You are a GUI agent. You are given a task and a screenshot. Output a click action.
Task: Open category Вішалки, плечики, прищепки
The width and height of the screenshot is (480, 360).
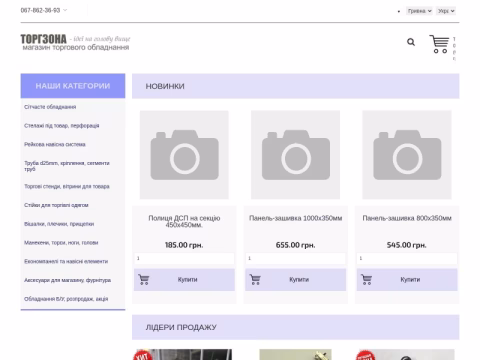(59, 224)
